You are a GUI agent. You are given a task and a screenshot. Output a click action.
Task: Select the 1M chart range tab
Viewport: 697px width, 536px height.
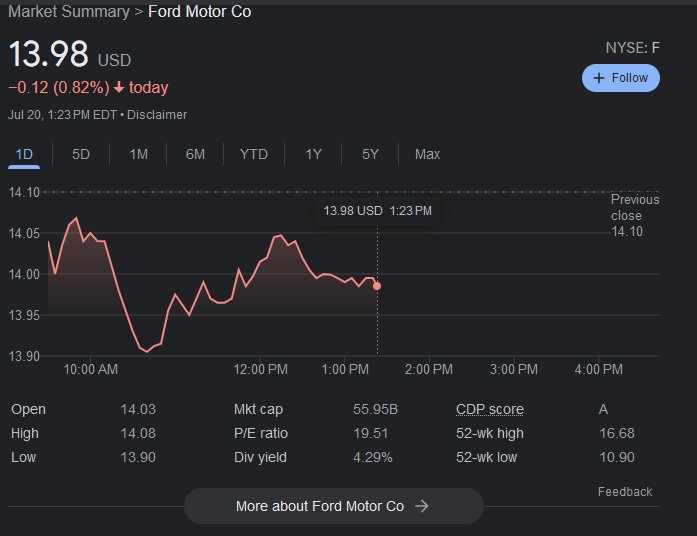[x=138, y=154]
